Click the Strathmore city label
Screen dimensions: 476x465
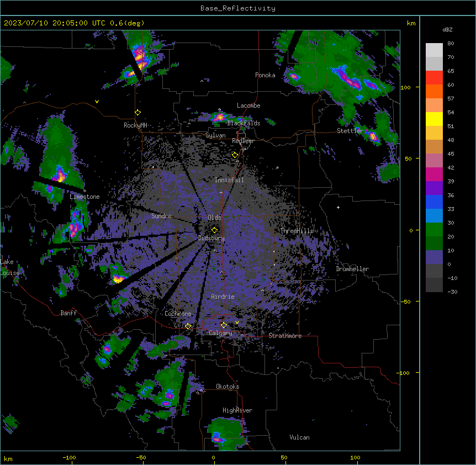point(285,336)
